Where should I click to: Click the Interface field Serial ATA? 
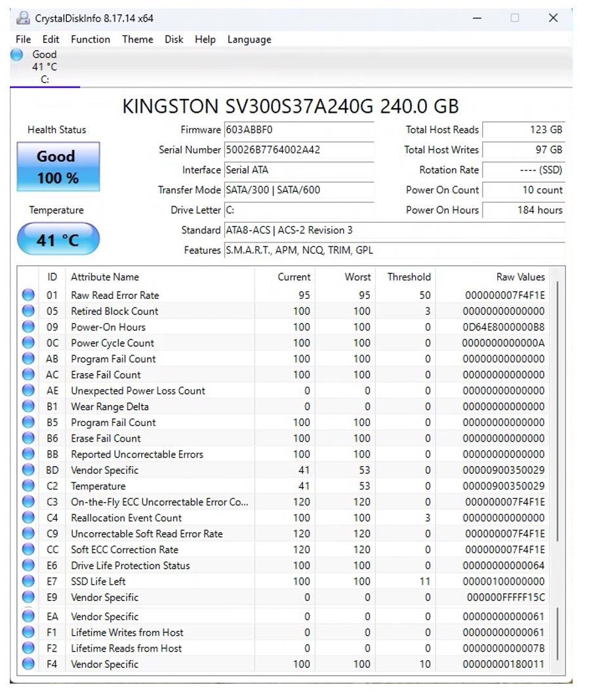coord(299,170)
